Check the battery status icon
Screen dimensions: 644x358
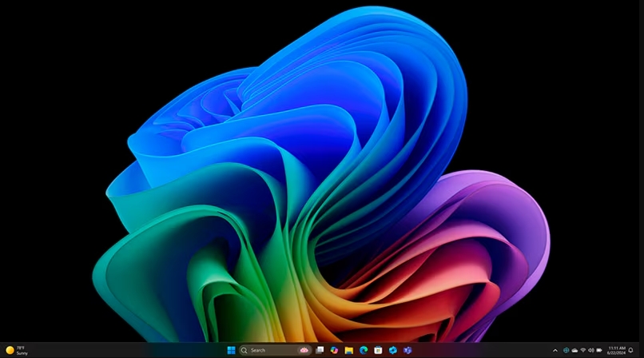[599, 350]
